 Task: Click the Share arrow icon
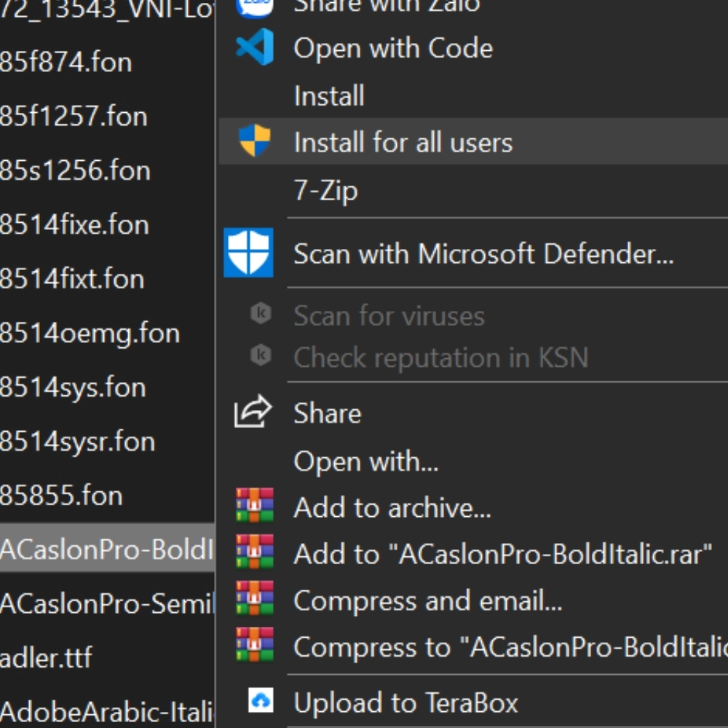[x=253, y=411]
